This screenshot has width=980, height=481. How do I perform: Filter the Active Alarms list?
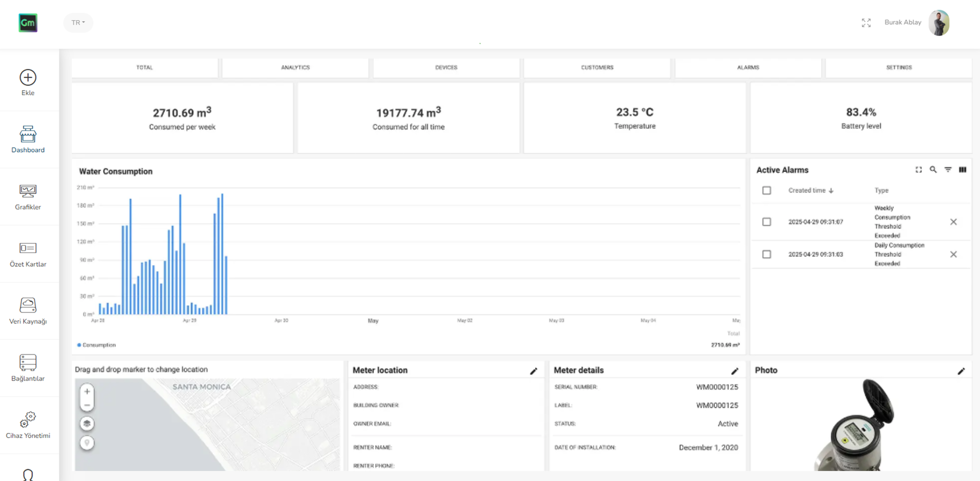[x=948, y=170]
